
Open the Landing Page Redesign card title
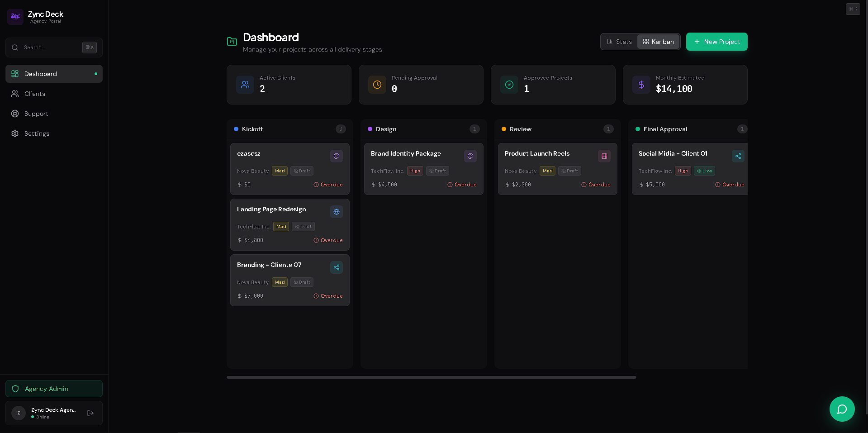(271, 209)
